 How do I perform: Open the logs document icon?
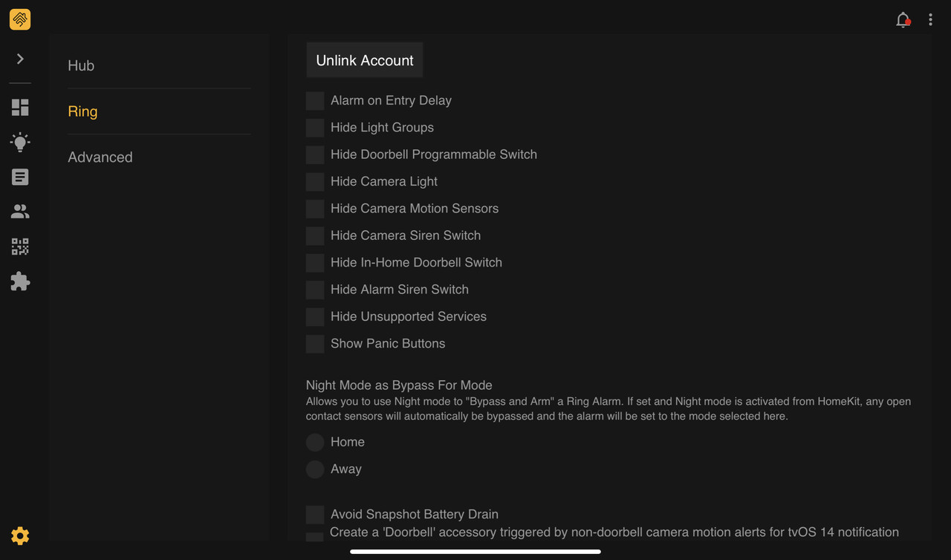point(20,177)
